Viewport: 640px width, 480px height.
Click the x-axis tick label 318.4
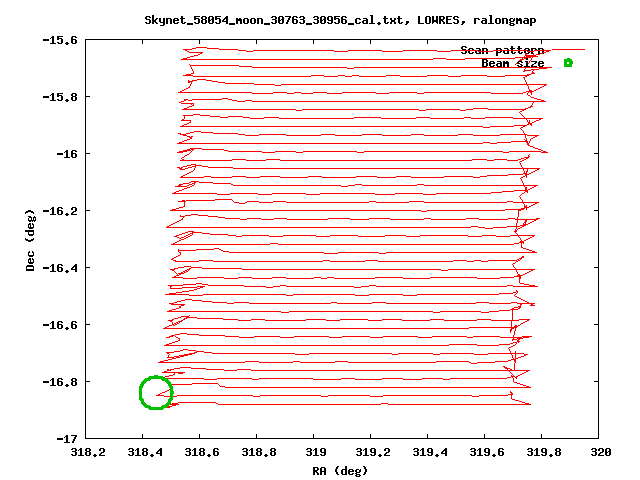point(145,452)
